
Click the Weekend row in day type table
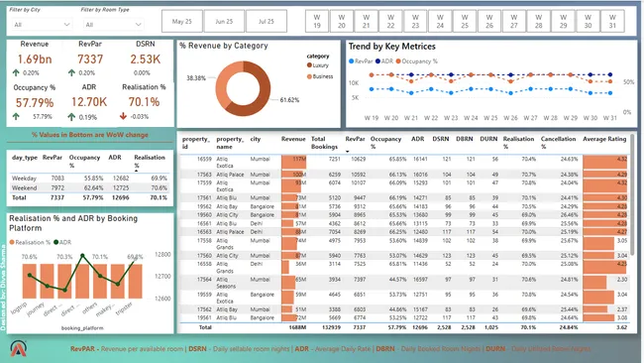90,187
